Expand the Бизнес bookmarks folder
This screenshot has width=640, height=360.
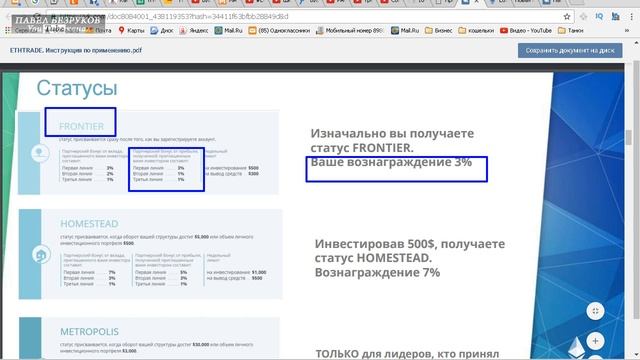(438, 31)
